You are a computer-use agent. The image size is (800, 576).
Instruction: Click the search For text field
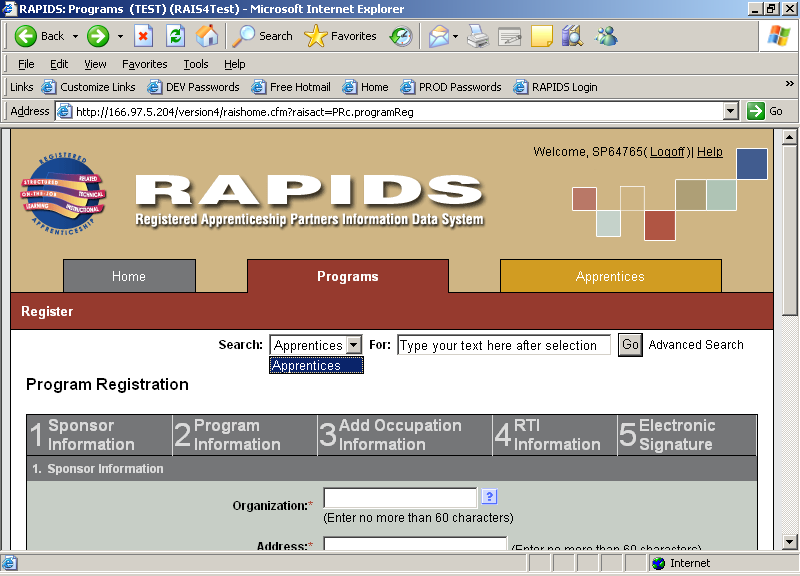click(504, 345)
